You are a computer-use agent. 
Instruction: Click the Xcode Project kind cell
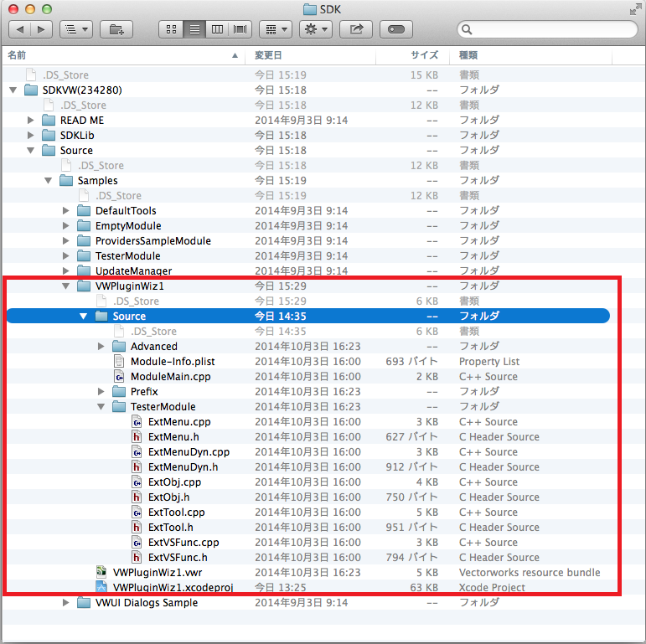pos(492,587)
